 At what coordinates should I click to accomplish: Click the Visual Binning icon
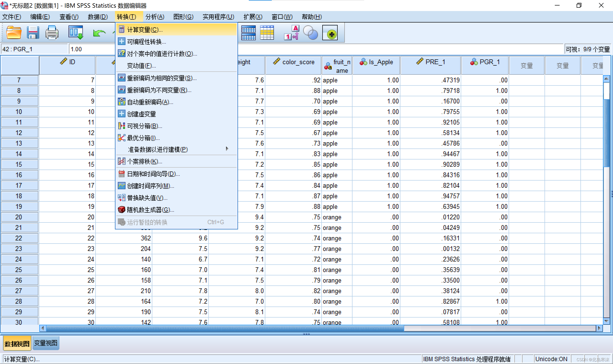(121, 126)
